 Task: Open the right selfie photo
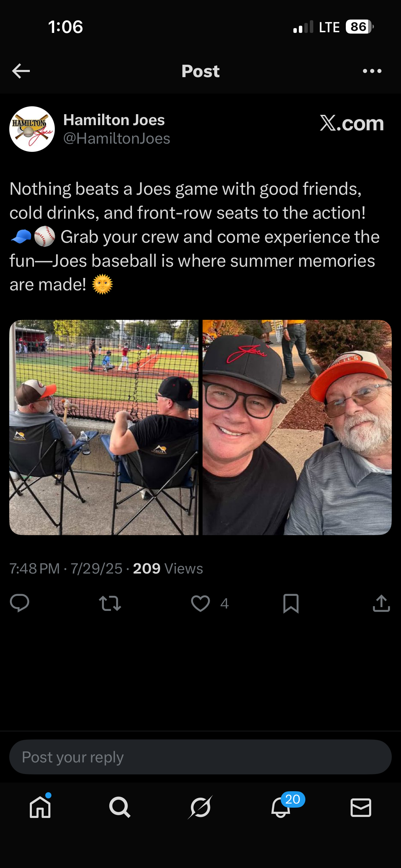pos(297,427)
